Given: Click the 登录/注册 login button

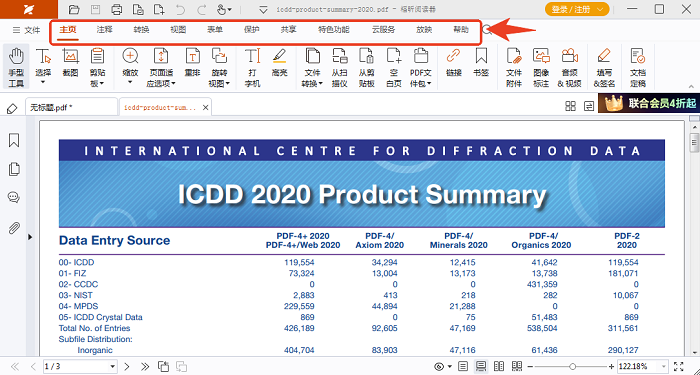Looking at the screenshot, I should [577, 9].
